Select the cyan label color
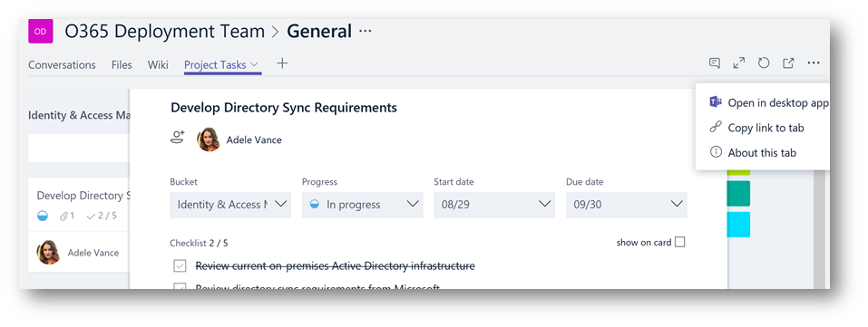868x327 pixels. coord(738,224)
